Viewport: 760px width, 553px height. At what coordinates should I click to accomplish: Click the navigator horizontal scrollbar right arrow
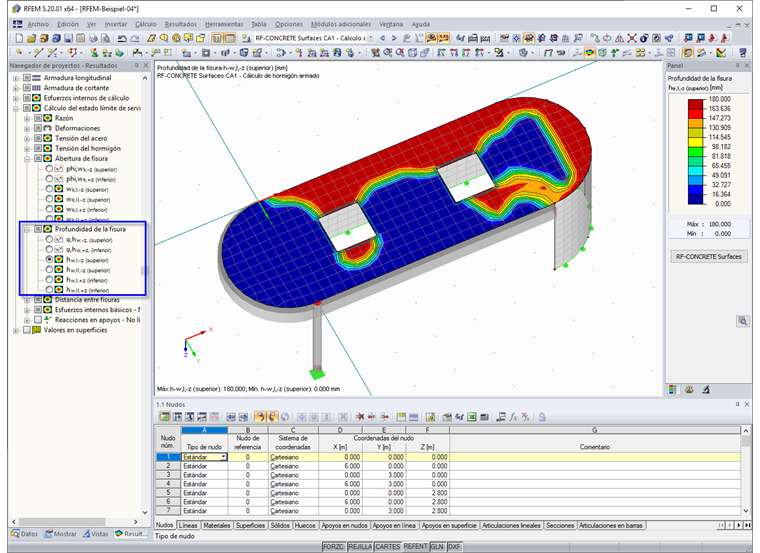click(x=136, y=521)
